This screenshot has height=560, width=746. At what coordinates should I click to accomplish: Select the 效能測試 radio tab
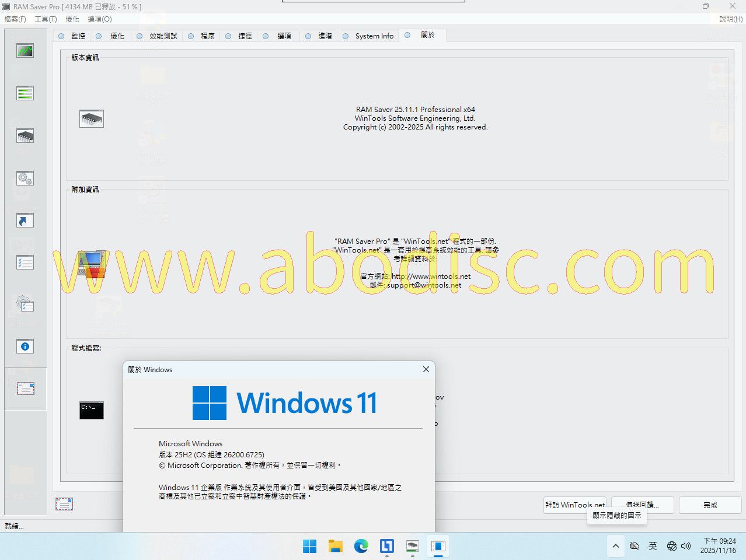coord(157,36)
